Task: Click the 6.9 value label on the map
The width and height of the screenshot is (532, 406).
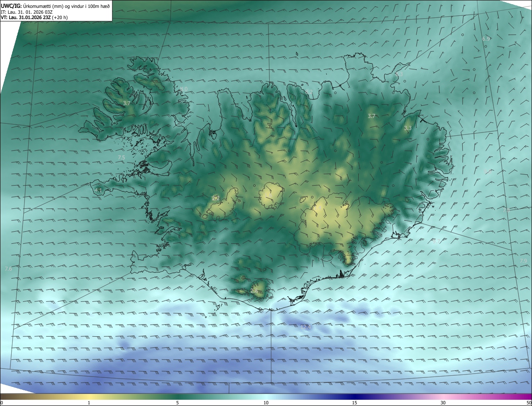Action: (486, 39)
